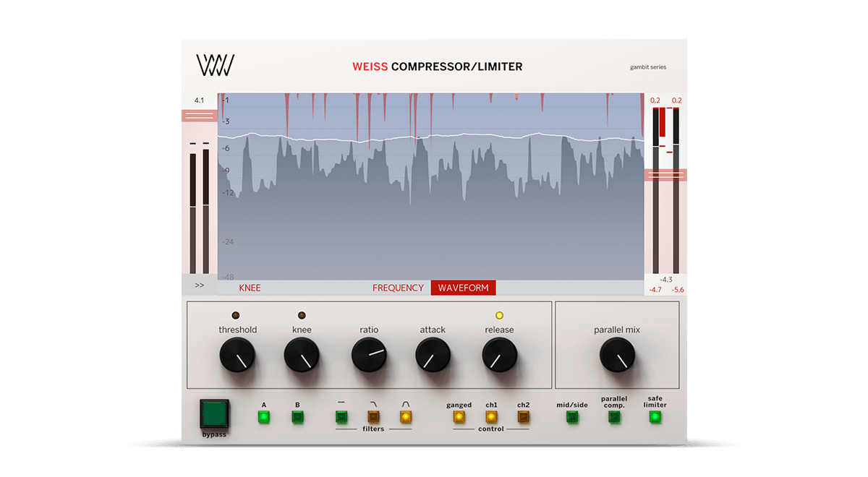Click the threshold knob

coord(237,356)
